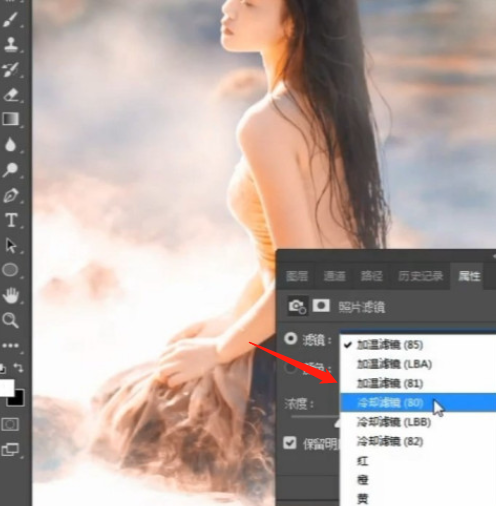Image resolution: width=496 pixels, height=506 pixels.
Task: Select the Dodge tool
Action: (x=10, y=170)
